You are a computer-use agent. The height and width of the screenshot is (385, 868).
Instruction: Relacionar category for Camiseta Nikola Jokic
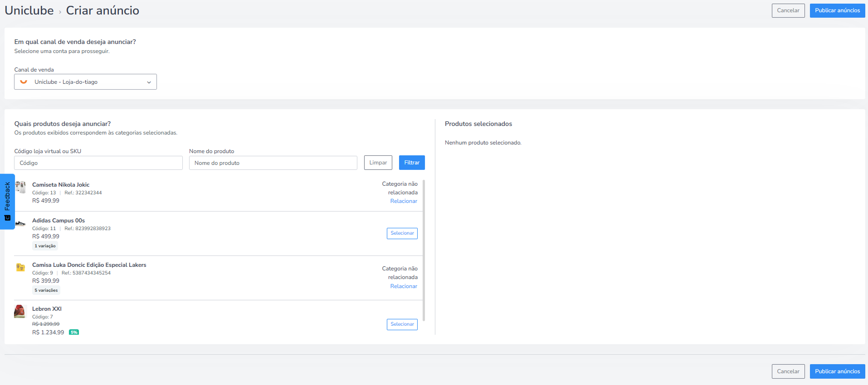tap(404, 201)
